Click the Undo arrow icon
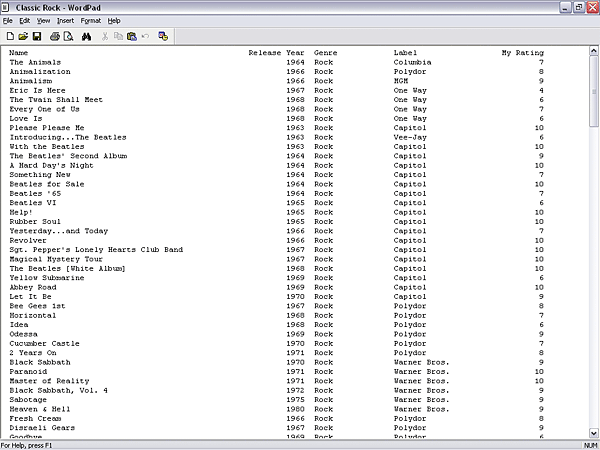 [x=145, y=36]
